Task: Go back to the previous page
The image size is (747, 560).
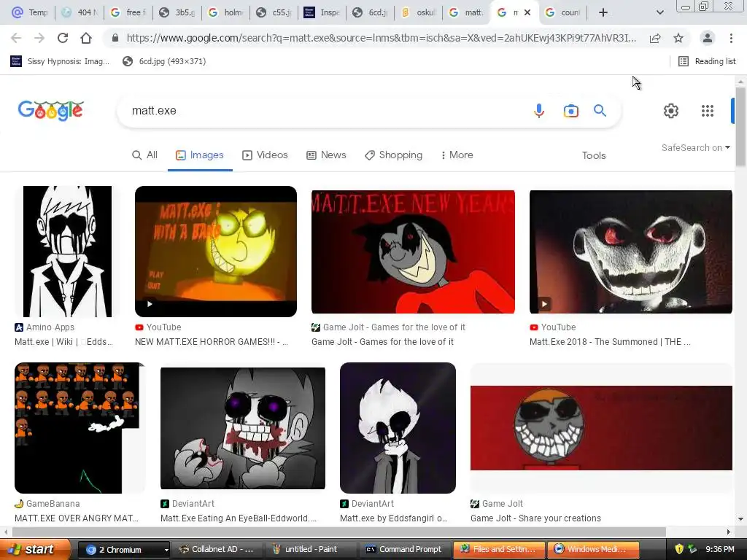Action: click(16, 38)
